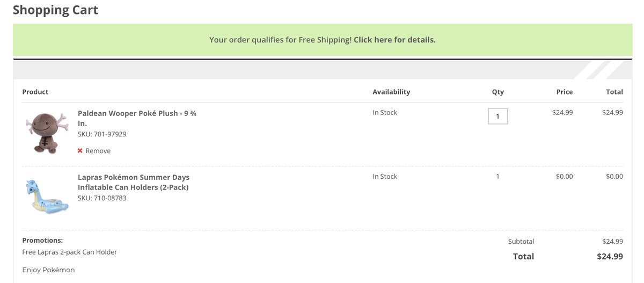Screen dimensions: 644x283
Task: Click the bold $24.99 order total
Action: (610, 257)
